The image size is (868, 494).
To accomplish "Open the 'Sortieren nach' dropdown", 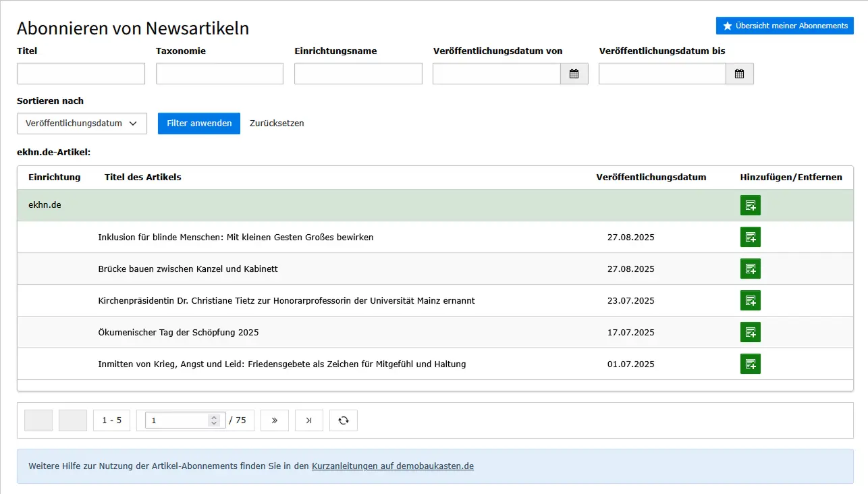I will click(x=82, y=123).
